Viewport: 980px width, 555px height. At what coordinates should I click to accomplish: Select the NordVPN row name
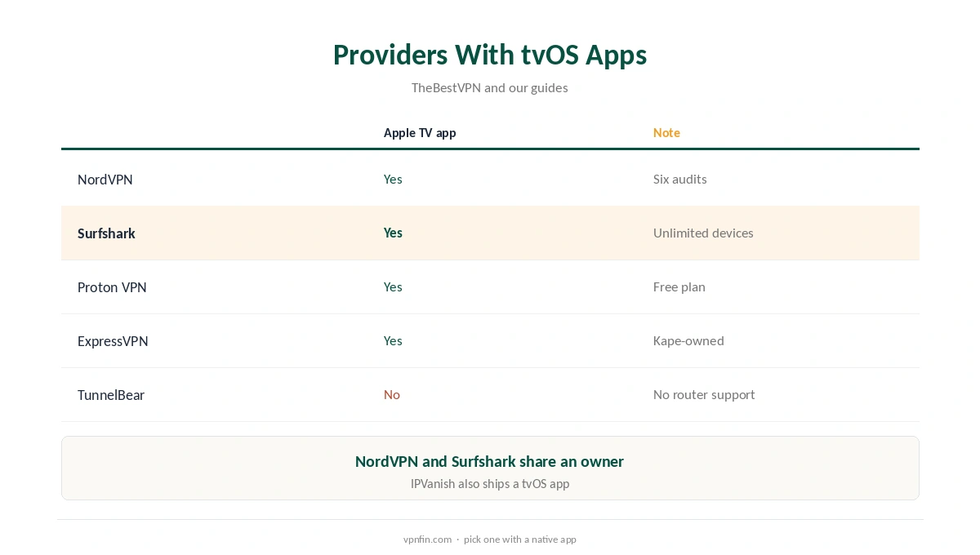[105, 180]
